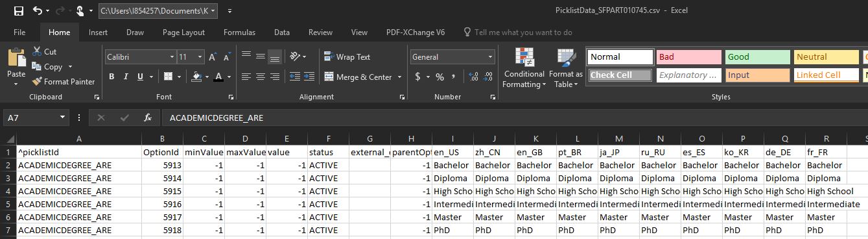Apply Comma Style format

[453, 77]
